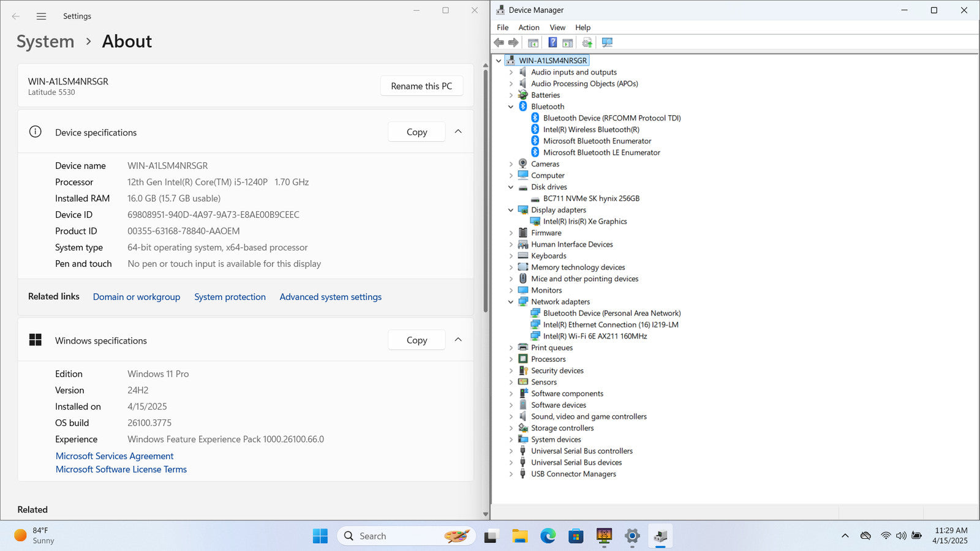Image resolution: width=980 pixels, height=551 pixels.
Task: Open Microsoft Store from the taskbar
Action: point(576,536)
